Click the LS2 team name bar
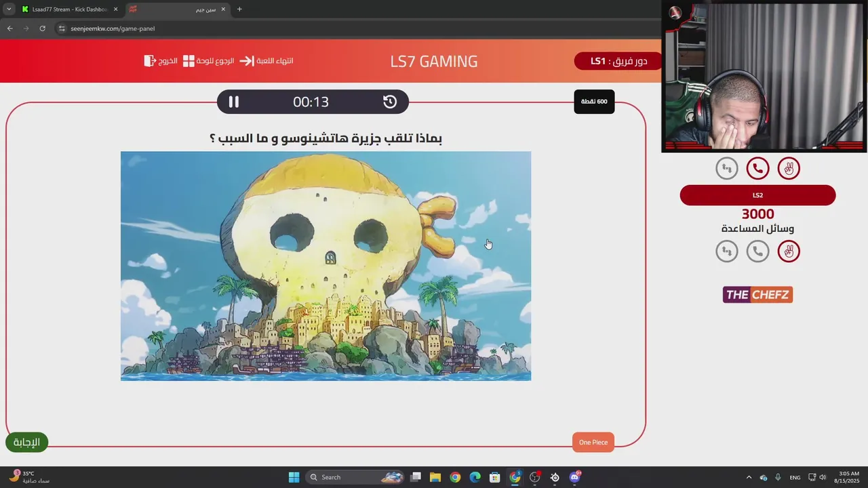 757,195
